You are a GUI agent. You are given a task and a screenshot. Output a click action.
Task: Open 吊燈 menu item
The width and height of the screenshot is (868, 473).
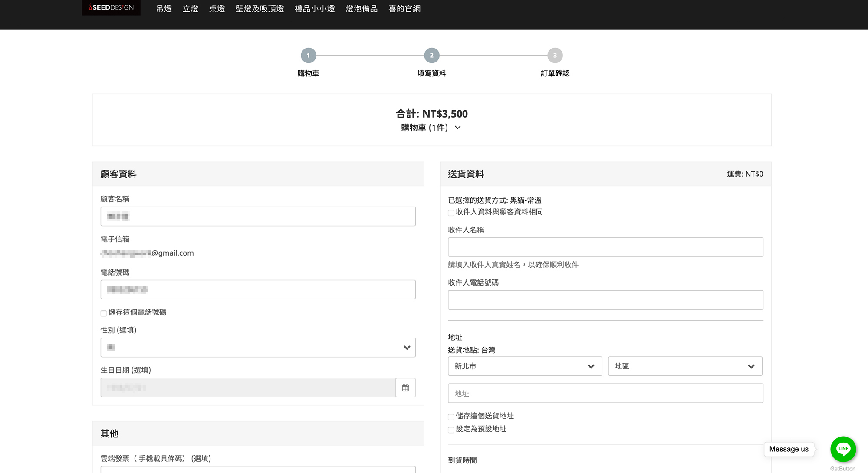[x=164, y=9]
